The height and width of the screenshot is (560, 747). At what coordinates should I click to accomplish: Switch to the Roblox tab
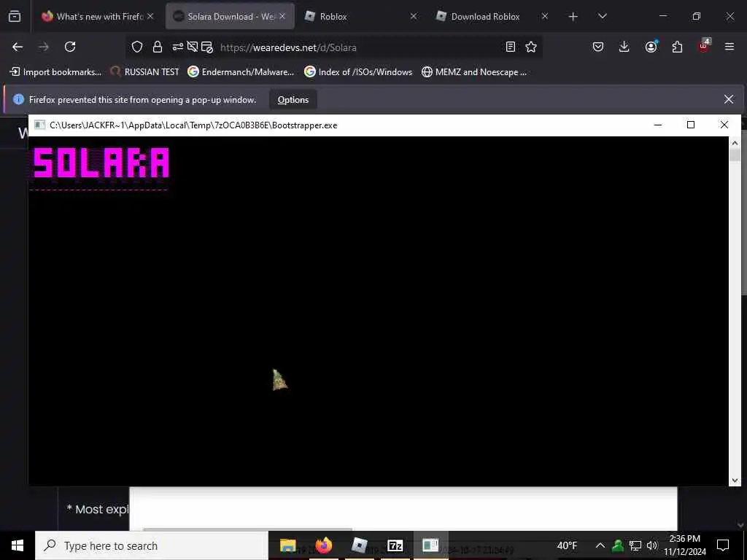tap(361, 16)
